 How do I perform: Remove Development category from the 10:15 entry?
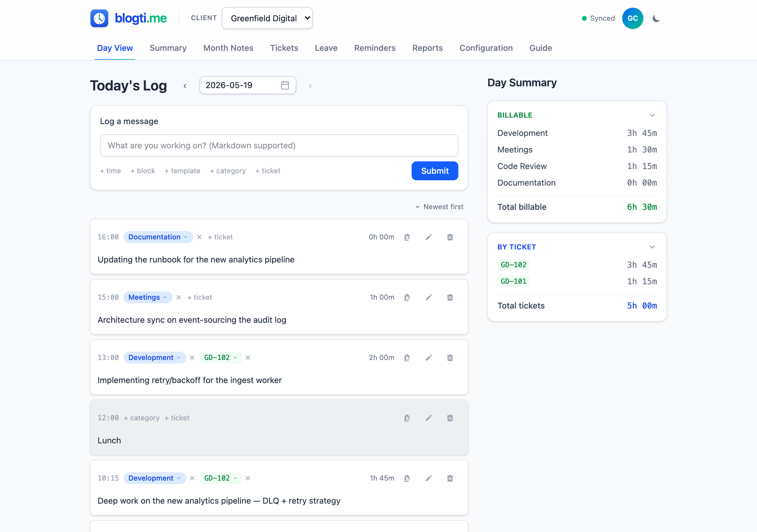point(192,478)
